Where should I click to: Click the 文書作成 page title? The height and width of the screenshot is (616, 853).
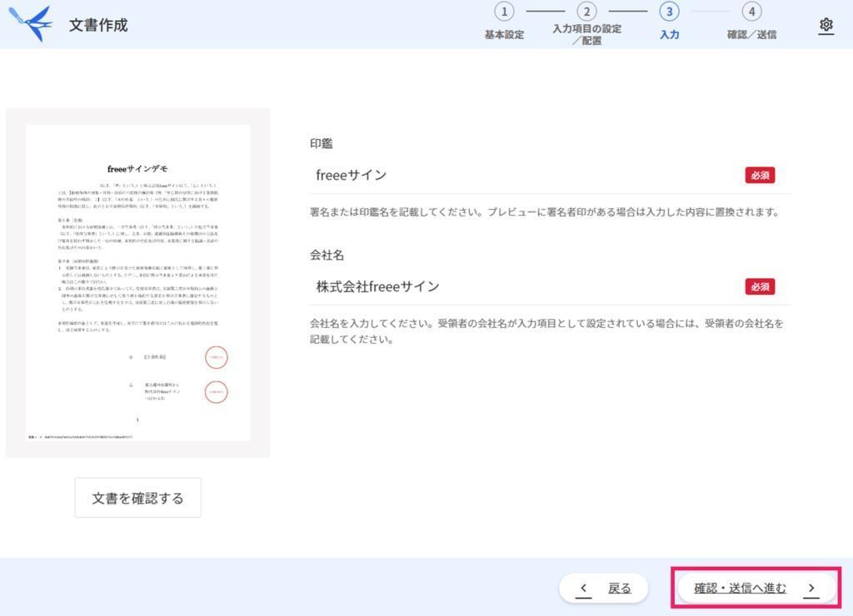(98, 25)
